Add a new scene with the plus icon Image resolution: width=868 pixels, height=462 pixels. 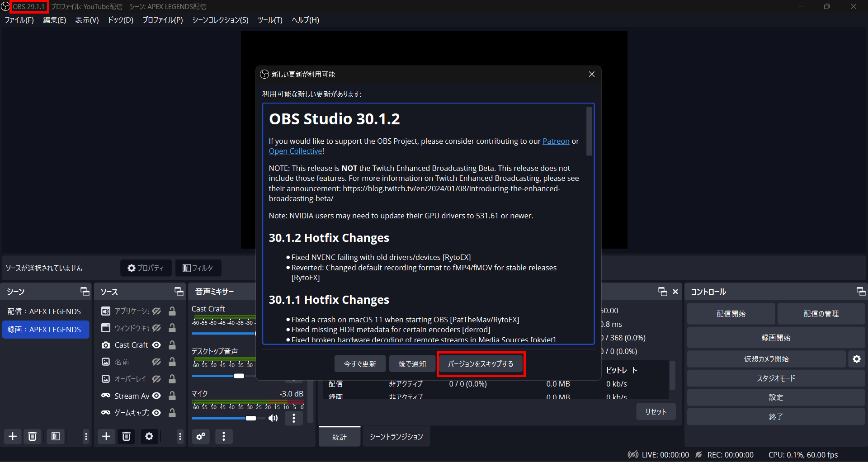click(13, 436)
